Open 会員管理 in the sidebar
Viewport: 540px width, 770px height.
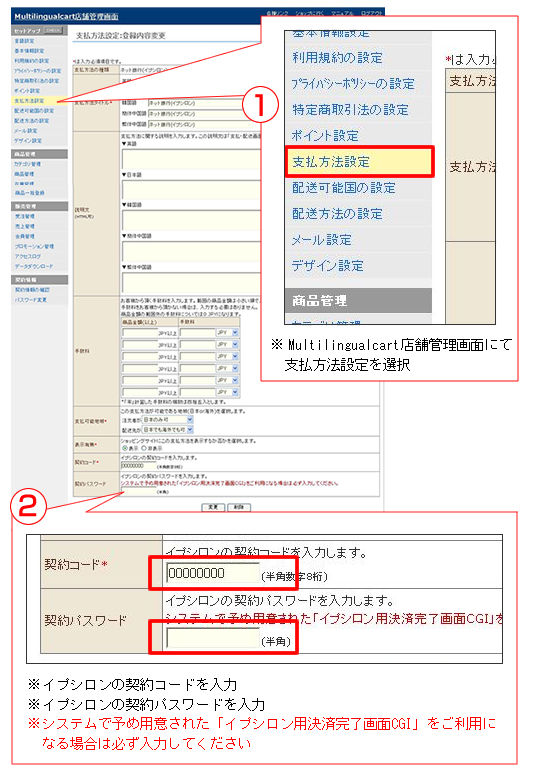point(25,236)
